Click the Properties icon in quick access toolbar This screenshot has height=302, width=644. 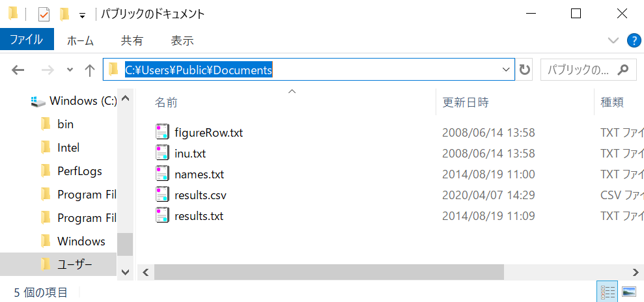pyautogui.click(x=44, y=14)
